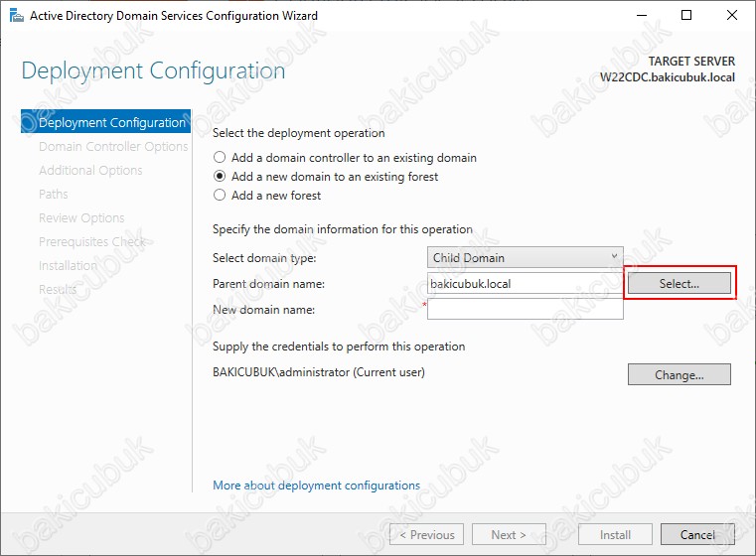Viewport: 756px width, 556px height.
Task: Click Change... to supply other credentials
Action: click(x=680, y=375)
